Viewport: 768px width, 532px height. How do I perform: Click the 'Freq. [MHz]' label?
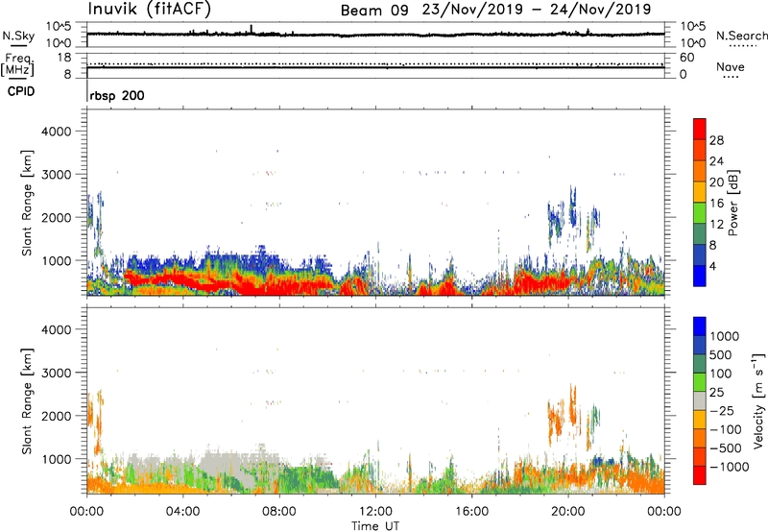click(x=18, y=64)
